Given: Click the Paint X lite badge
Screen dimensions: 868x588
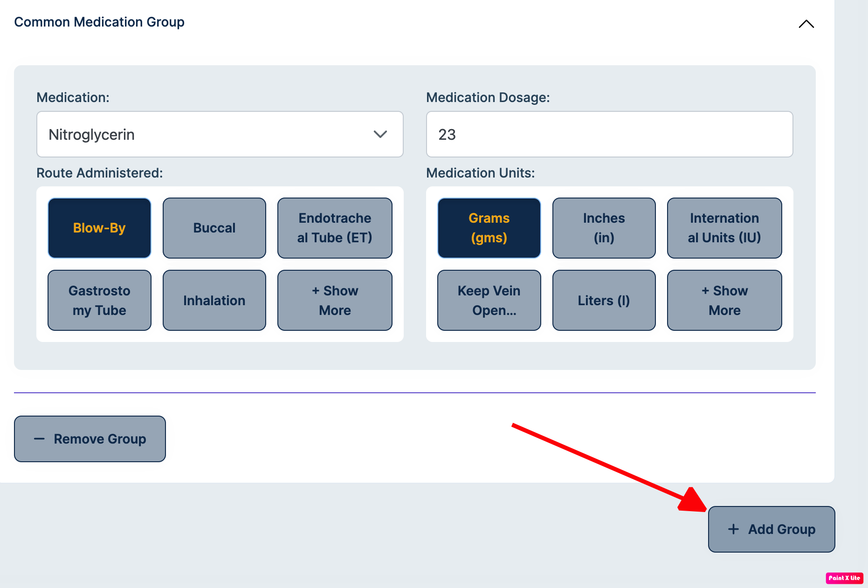Looking at the screenshot, I should pos(844,578).
